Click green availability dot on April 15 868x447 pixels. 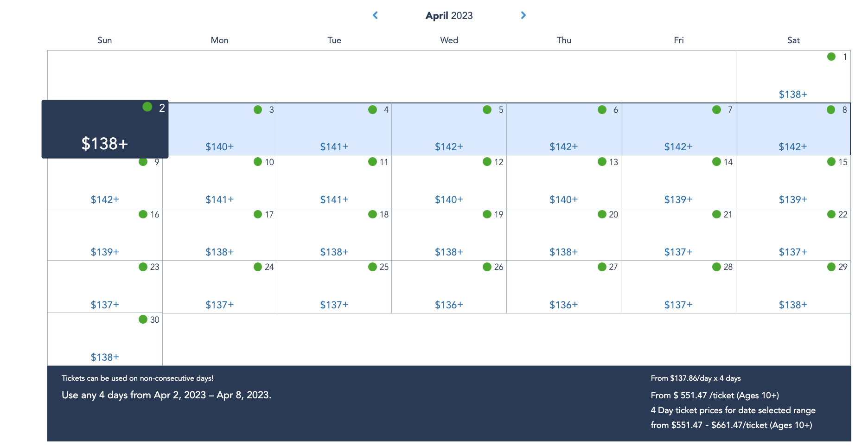(x=831, y=162)
